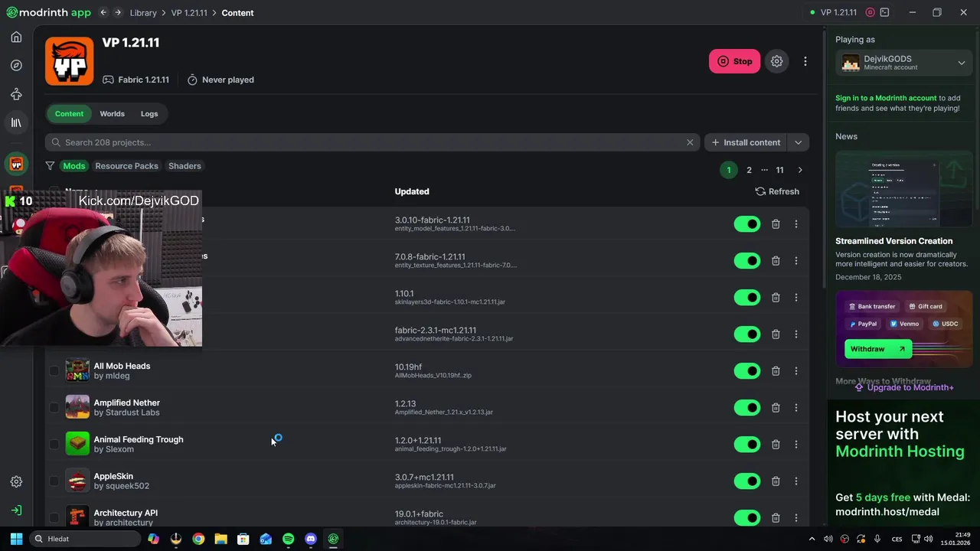
Task: Toggle off the skinlayers3d 1.10.1 mod
Action: (x=747, y=298)
